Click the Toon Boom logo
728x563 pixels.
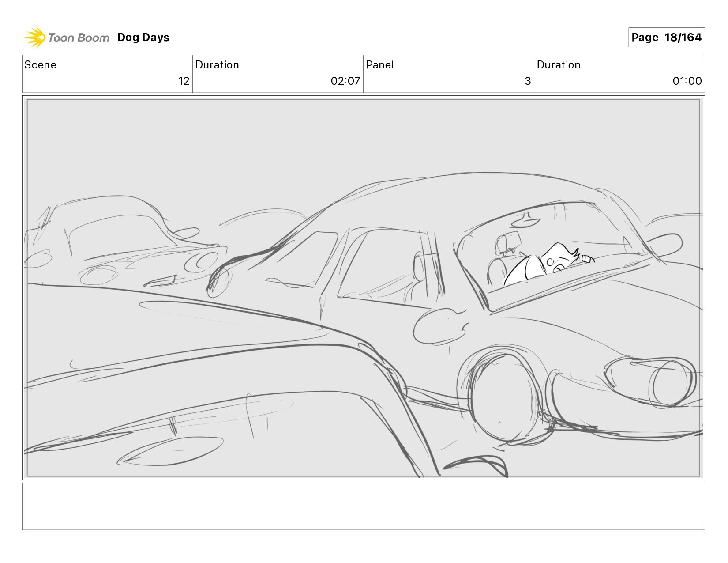[66, 38]
